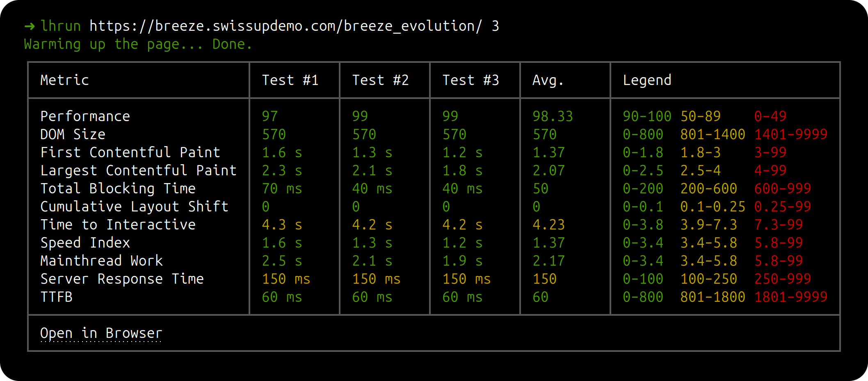Click the green '0-3.8' legend range
The image size is (868, 381).
(643, 225)
